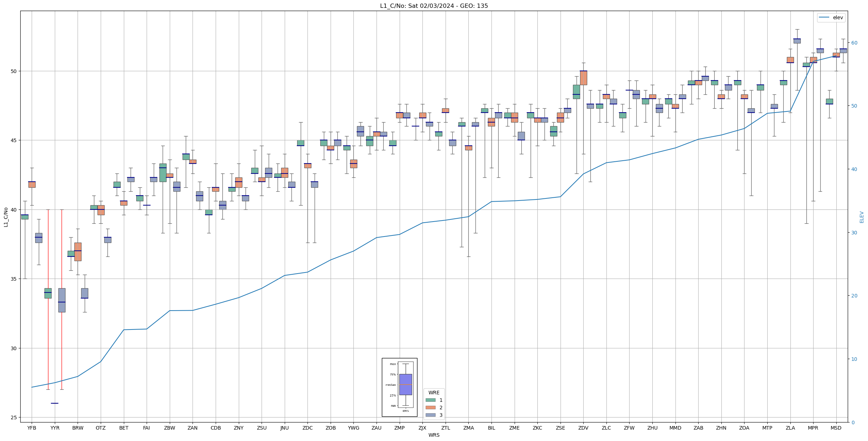The height and width of the screenshot is (441, 868).
Task: Click the L1_C/No y-axis label
Action: tap(6, 217)
